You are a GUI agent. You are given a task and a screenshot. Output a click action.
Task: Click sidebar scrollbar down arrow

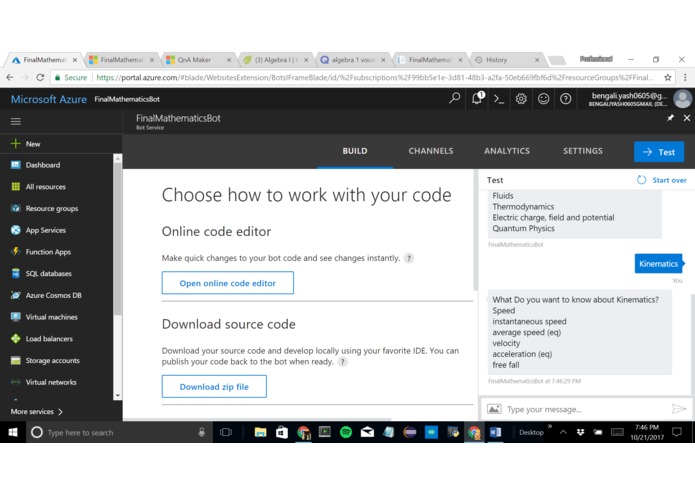117,395
